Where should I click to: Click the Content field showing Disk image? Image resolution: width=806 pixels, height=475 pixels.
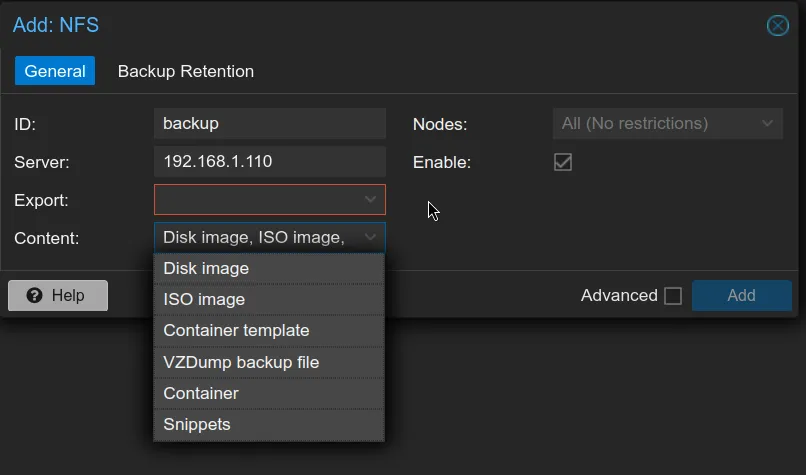click(x=256, y=237)
